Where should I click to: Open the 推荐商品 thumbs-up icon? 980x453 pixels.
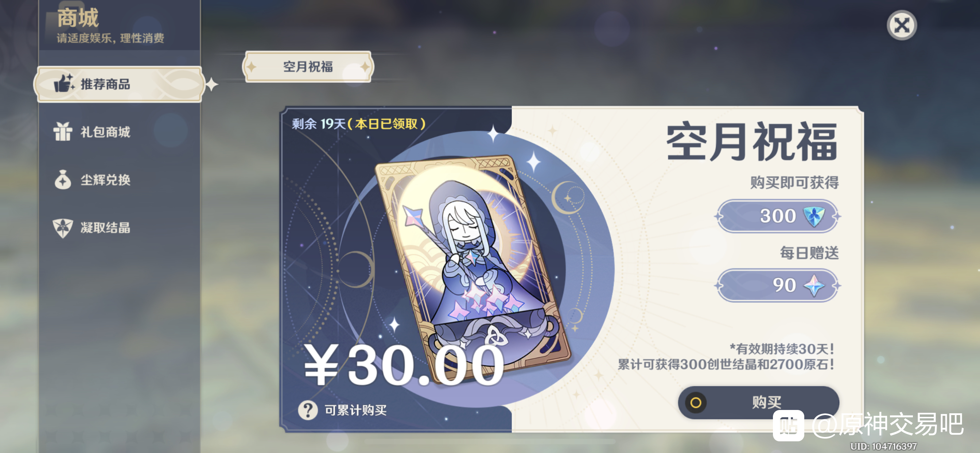coord(64,84)
